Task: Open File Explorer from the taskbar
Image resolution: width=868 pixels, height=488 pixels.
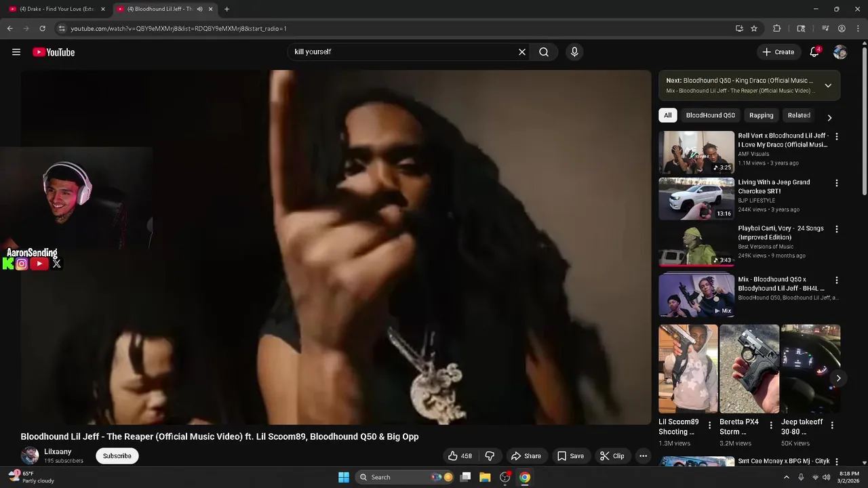Action: [x=485, y=477]
